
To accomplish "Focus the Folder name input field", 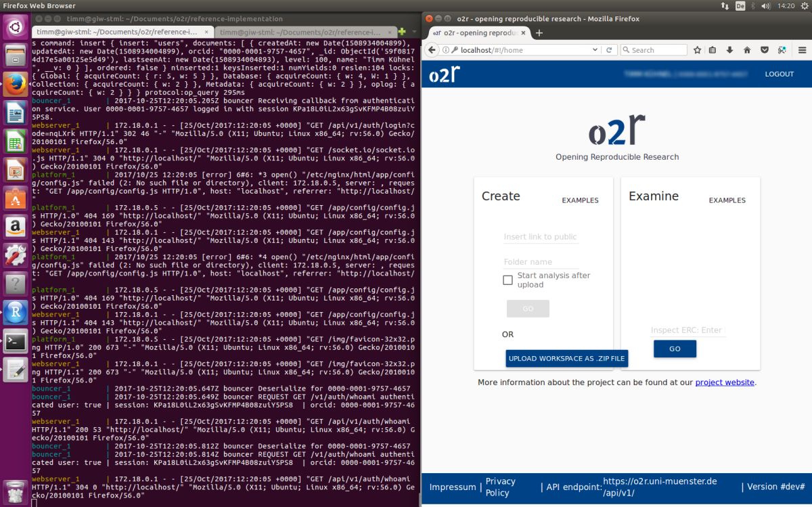I will (541, 262).
